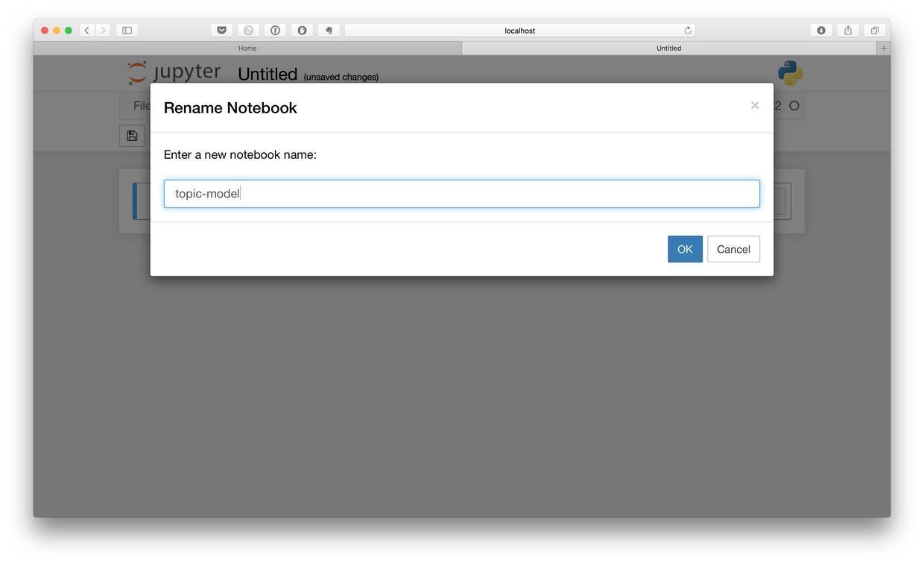
Task: Switch to the Home tab
Action: [x=247, y=48]
